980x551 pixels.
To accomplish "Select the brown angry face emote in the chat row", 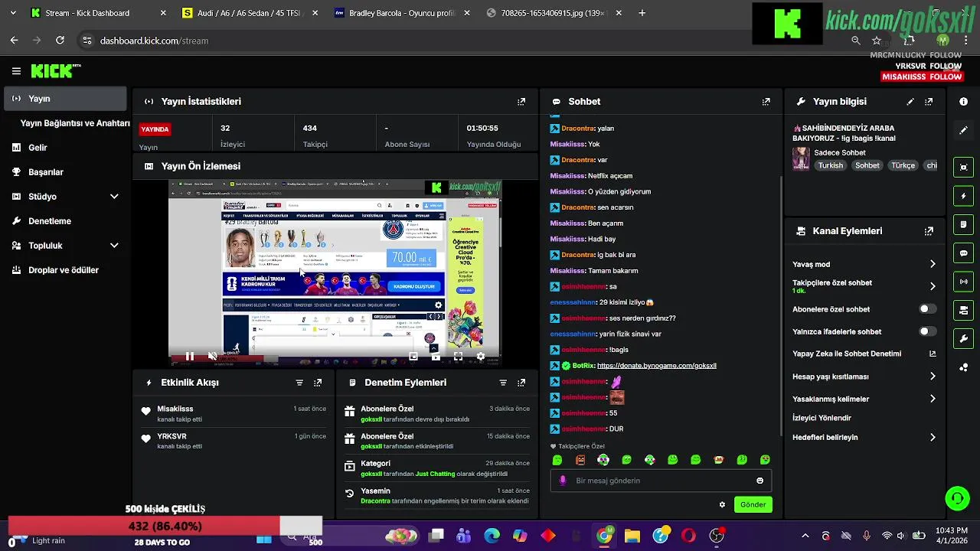I will point(580,460).
